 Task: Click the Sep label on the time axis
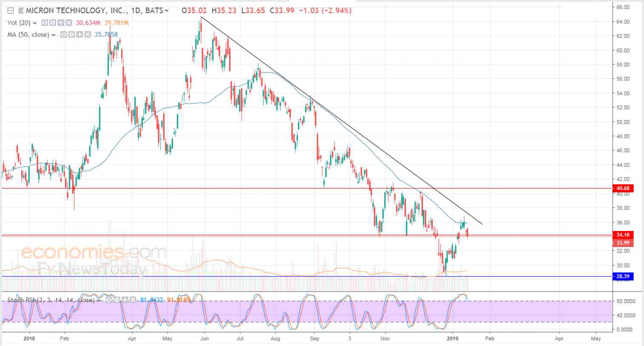click(315, 338)
